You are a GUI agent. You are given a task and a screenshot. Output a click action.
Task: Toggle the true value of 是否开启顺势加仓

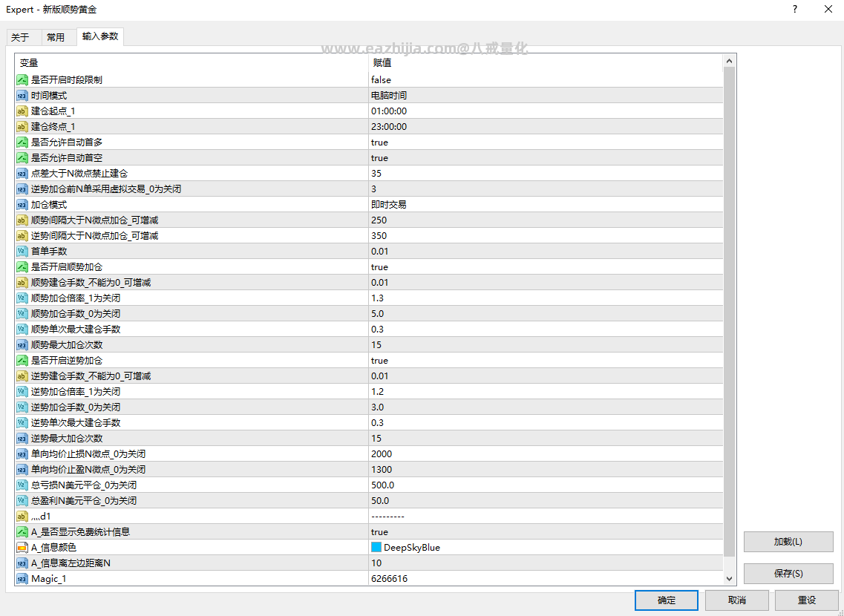point(546,267)
